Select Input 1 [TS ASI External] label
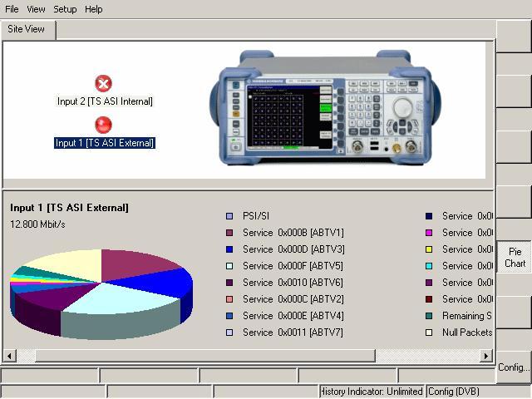Viewport: 532px width, 399px height. [105, 143]
